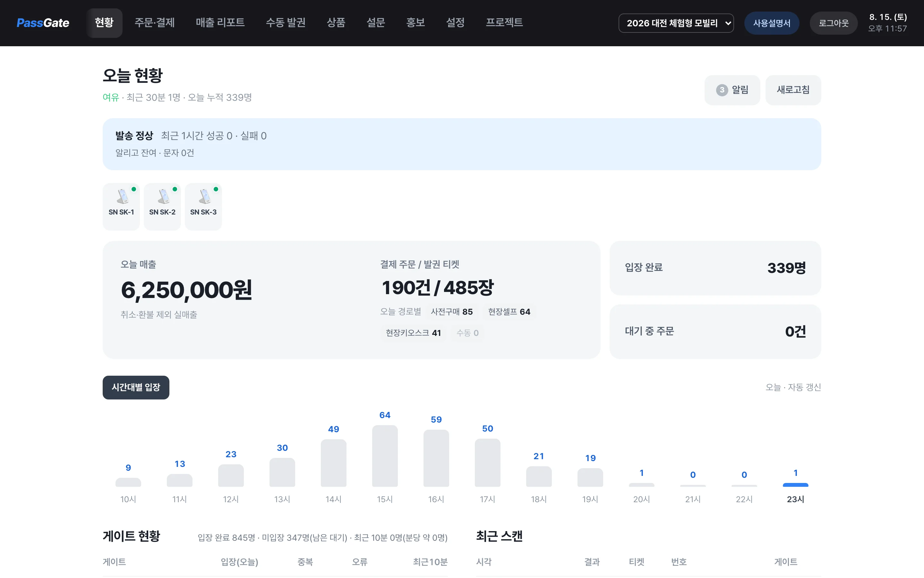This screenshot has height=578, width=924.
Task: Click the 수동 0 chip
Action: tap(467, 333)
